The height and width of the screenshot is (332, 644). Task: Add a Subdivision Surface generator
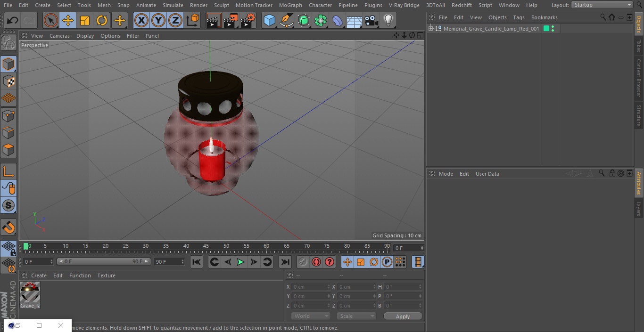coord(304,20)
